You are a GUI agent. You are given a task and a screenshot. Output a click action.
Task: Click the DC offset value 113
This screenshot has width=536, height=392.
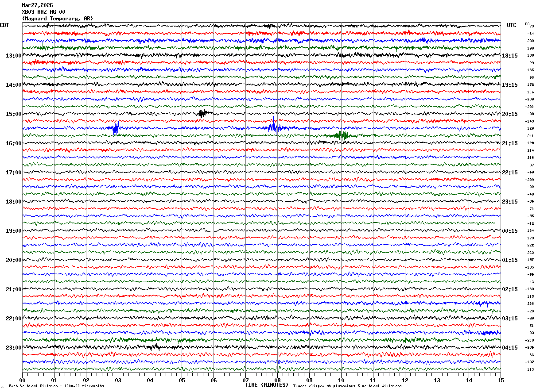[530, 369]
